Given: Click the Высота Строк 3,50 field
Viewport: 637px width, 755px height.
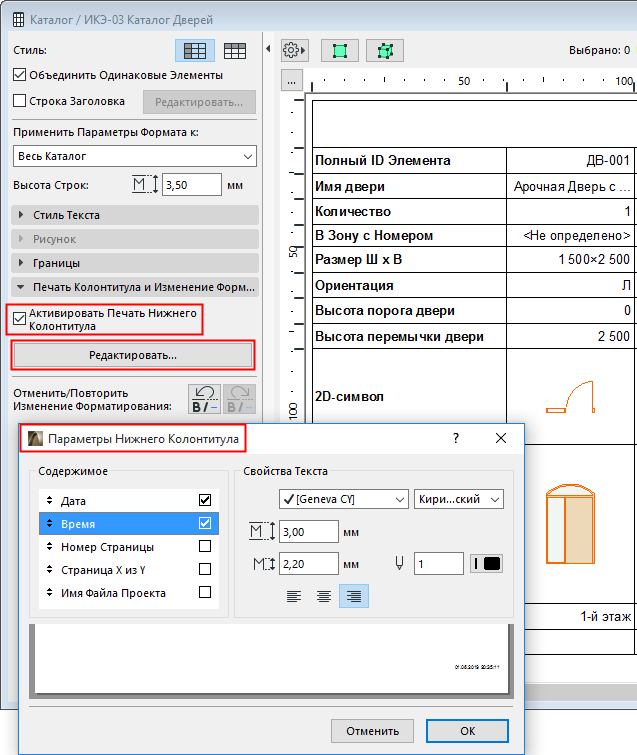Looking at the screenshot, I should pos(192,185).
